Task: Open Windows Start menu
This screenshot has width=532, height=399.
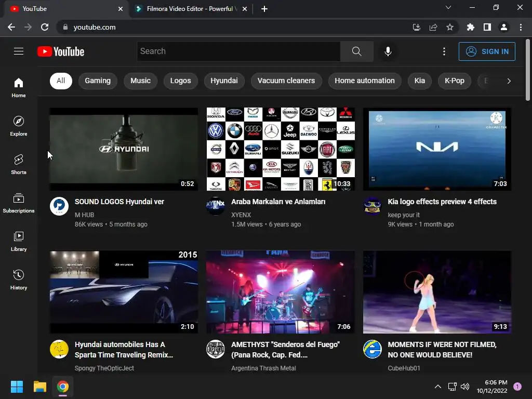Action: click(17, 387)
